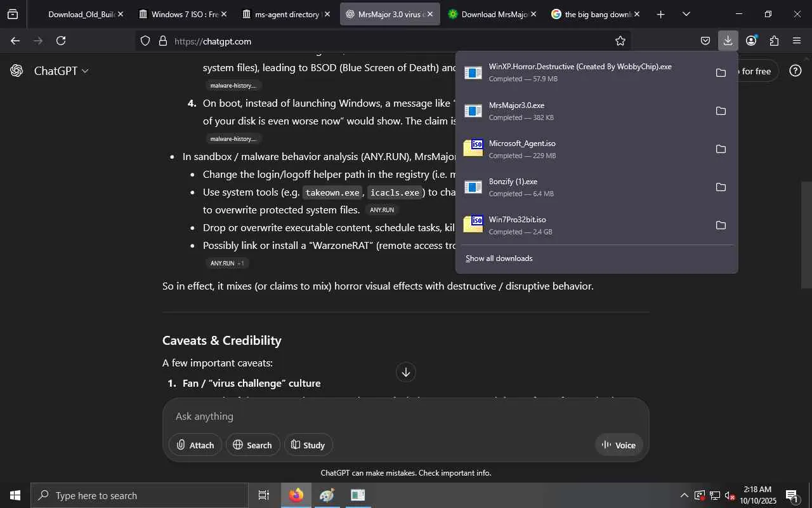Click the ChatGPT logo icon

17,71
